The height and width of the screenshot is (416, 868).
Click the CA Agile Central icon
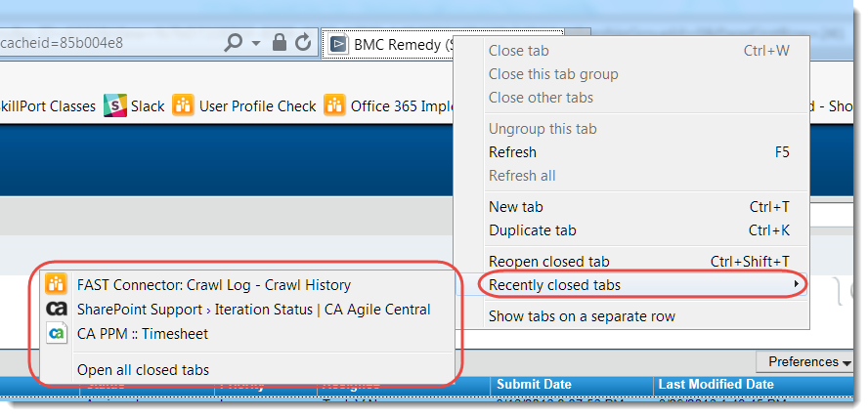tap(57, 310)
